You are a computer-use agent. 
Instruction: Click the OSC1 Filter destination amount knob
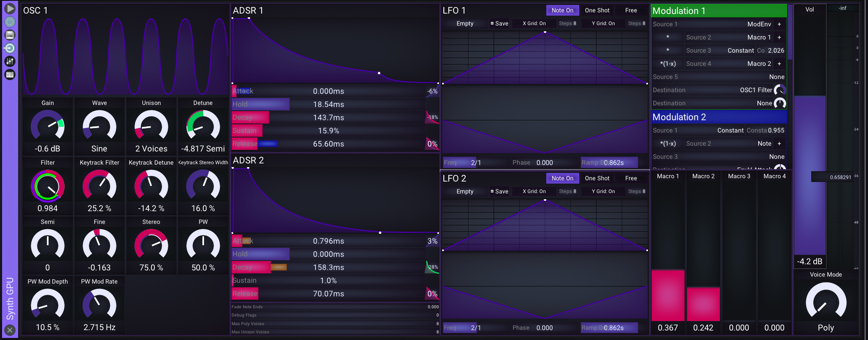(780, 90)
